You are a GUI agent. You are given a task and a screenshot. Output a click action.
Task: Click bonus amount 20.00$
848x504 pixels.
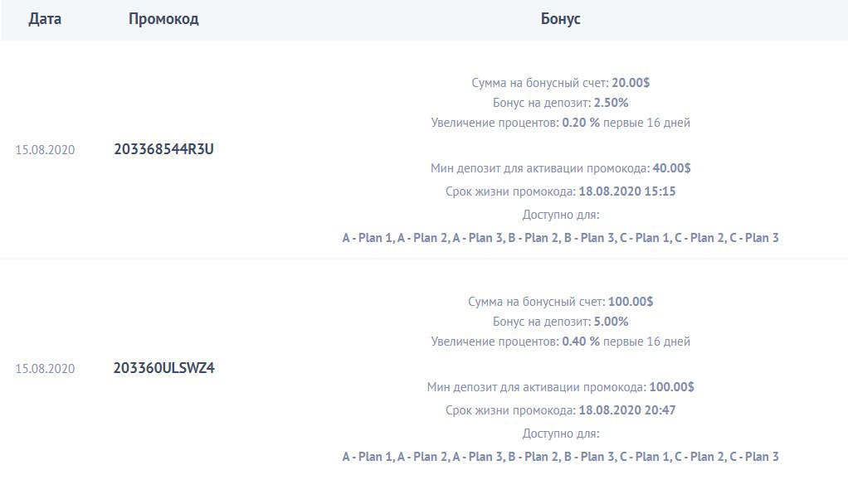click(x=631, y=83)
